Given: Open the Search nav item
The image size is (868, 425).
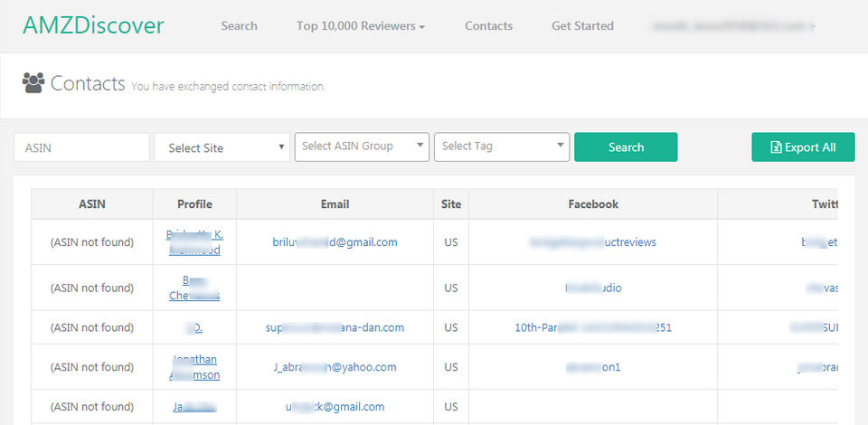Looking at the screenshot, I should 239,26.
